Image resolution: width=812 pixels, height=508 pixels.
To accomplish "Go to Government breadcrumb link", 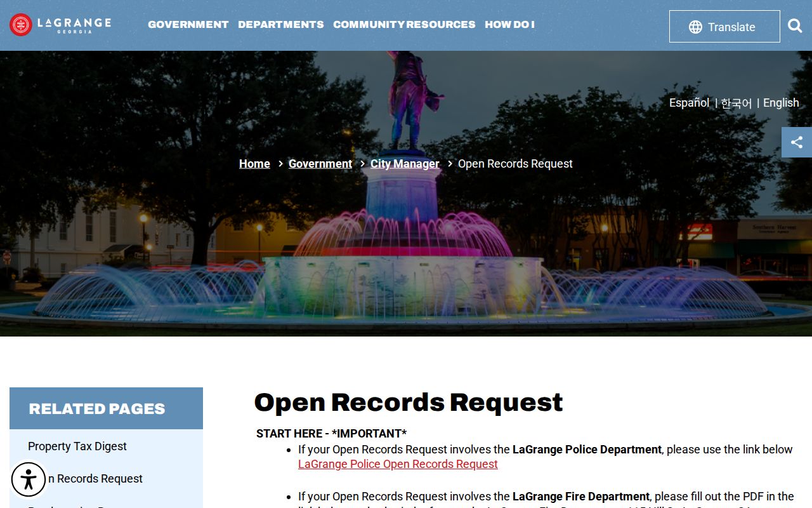I will (320, 164).
